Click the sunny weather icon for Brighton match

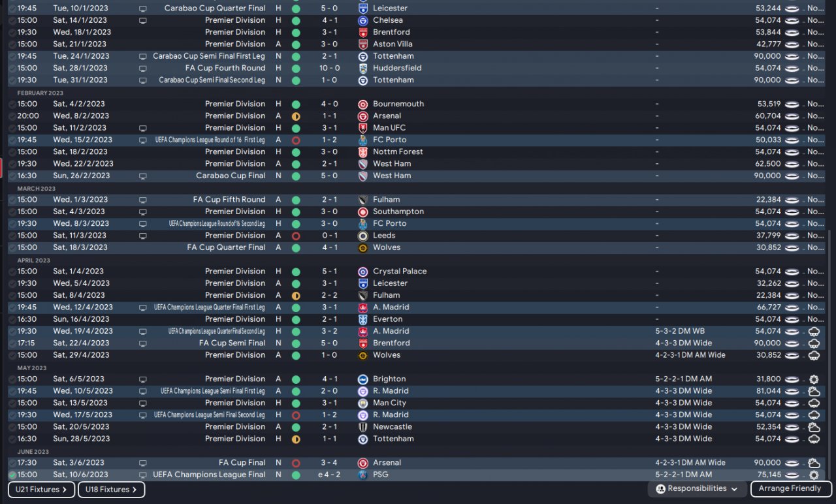click(x=814, y=379)
